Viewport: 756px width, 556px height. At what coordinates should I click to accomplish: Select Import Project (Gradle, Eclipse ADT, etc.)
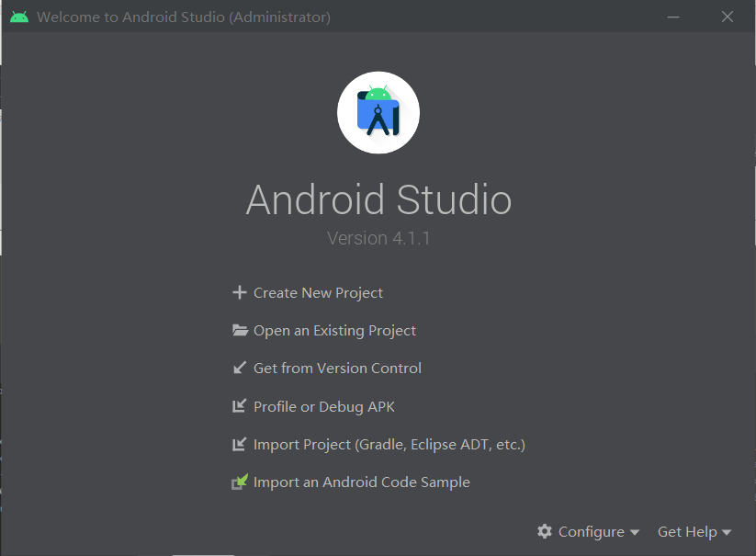pos(389,443)
